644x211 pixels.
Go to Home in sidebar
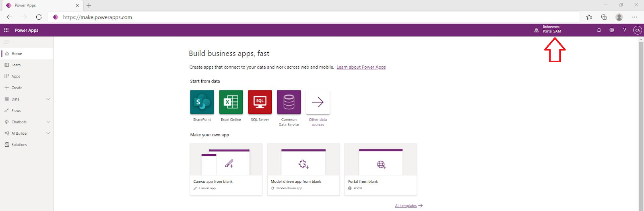pos(27,53)
